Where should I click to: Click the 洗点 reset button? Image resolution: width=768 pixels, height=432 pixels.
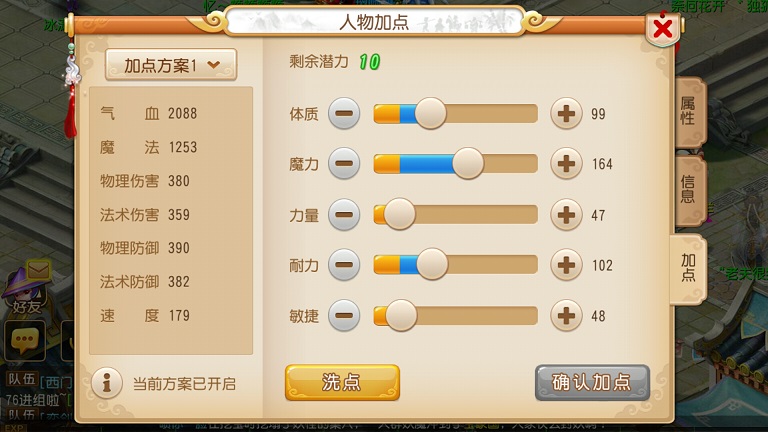(342, 383)
